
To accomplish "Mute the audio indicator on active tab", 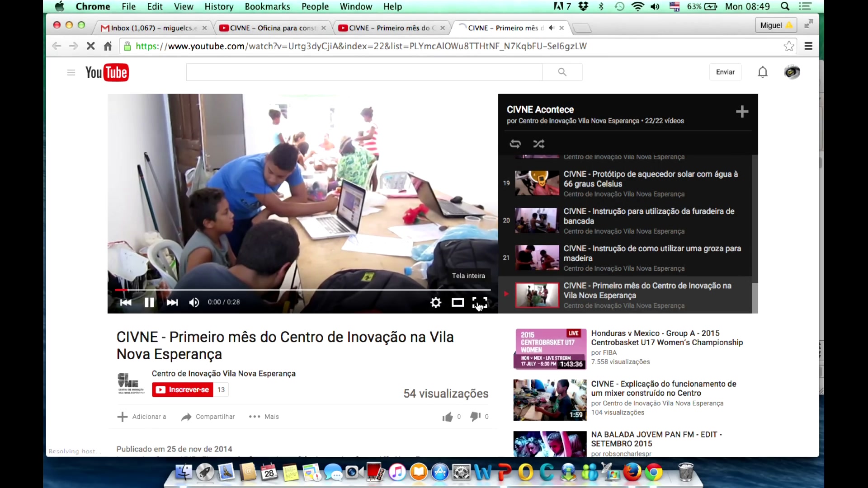I will click(x=551, y=28).
